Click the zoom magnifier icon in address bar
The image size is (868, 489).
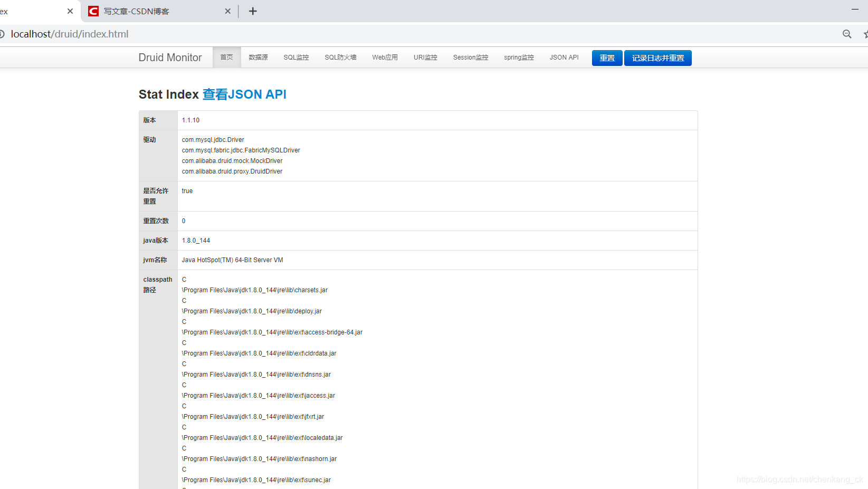click(847, 34)
